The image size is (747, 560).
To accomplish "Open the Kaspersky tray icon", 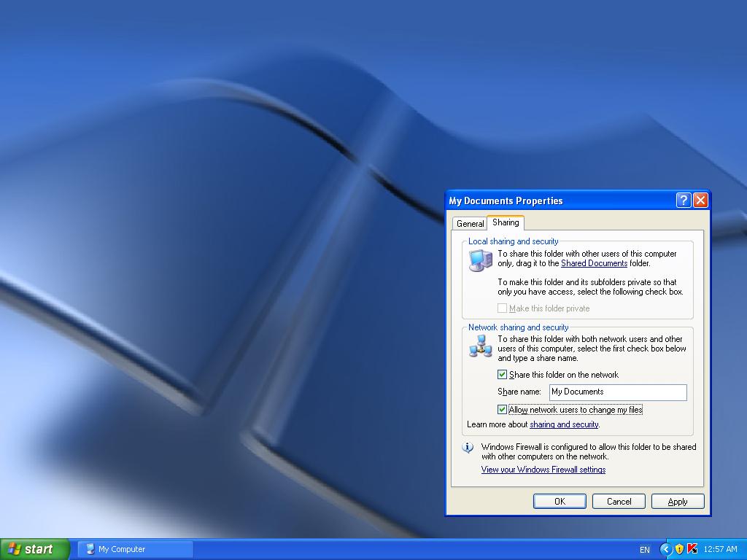I will tap(692, 549).
